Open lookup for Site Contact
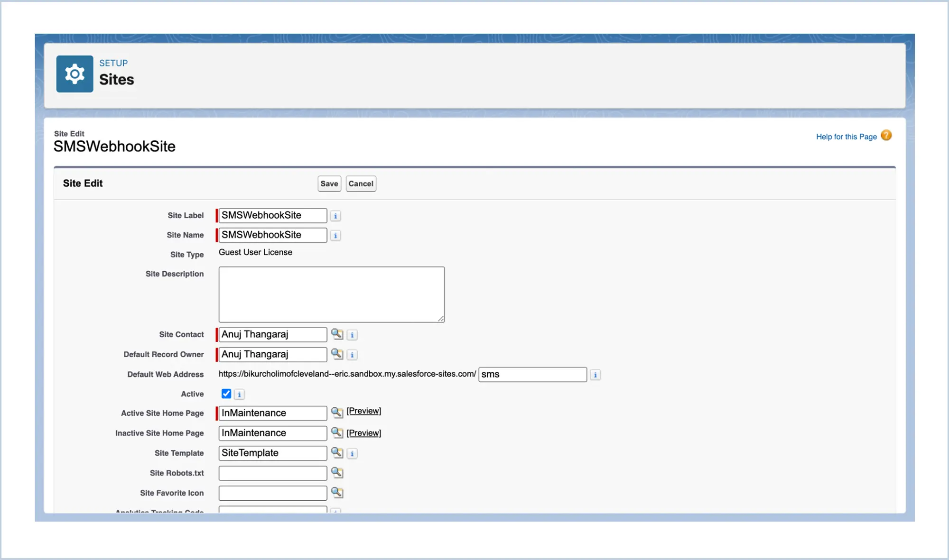949x560 pixels. pyautogui.click(x=337, y=334)
